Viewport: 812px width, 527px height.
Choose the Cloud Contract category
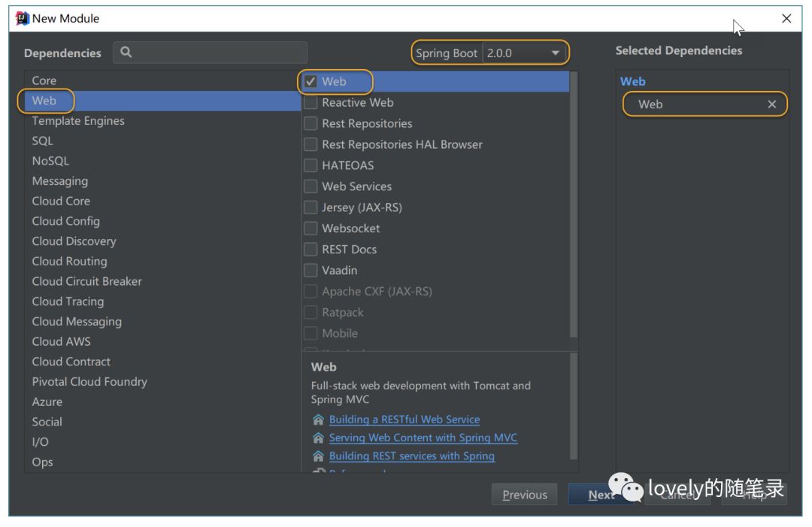(x=162, y=362)
